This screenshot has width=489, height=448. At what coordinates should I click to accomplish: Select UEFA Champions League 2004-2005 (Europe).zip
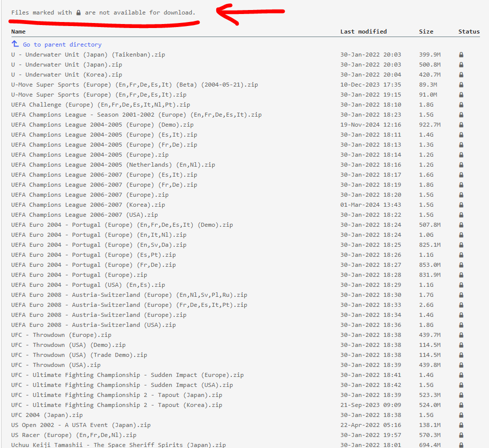pos(90,155)
